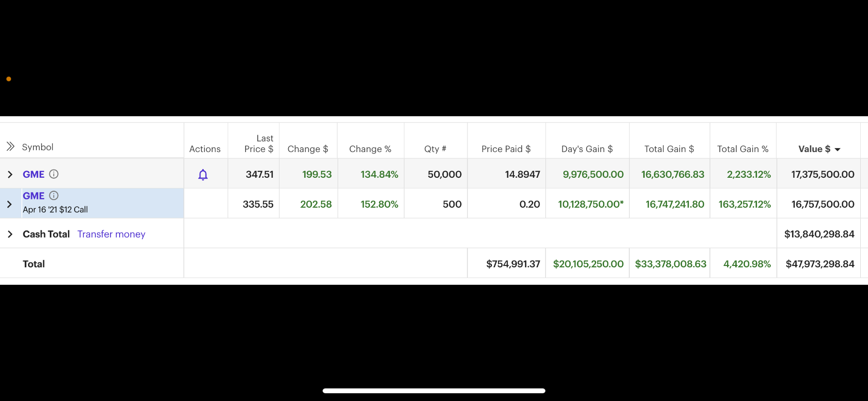
Task: Sort by Last Price $ column header
Action: pos(259,144)
